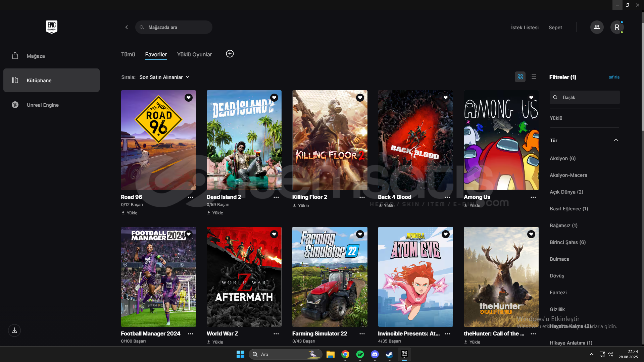Go back with the arrow button
This screenshot has height=362, width=644.
pos(127,27)
